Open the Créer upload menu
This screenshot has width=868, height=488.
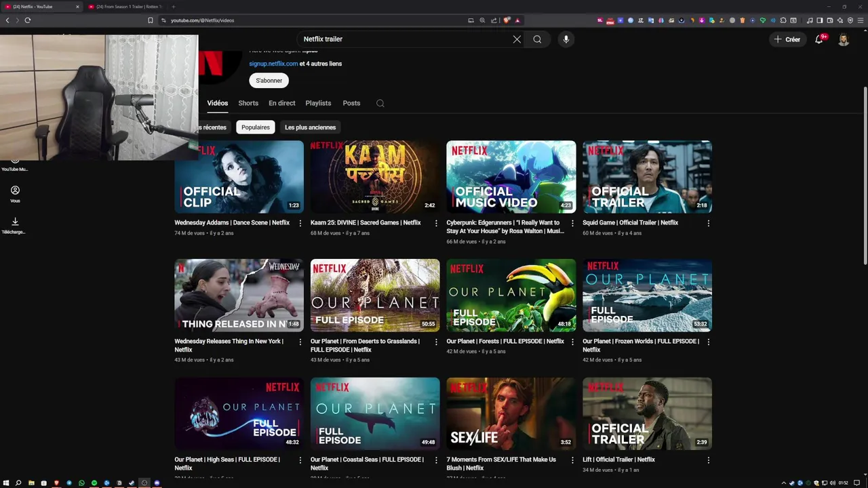point(787,39)
